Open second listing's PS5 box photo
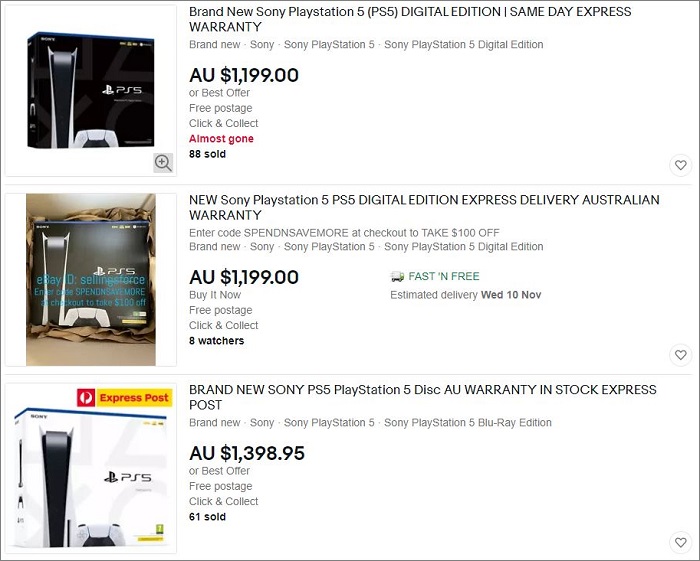The height and width of the screenshot is (561, 700). coord(92,279)
